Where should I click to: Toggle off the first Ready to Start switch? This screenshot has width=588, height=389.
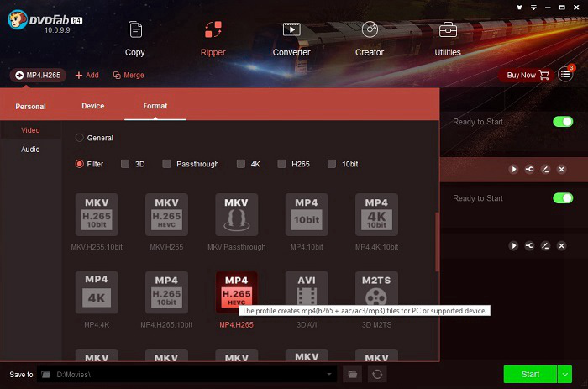click(x=563, y=122)
